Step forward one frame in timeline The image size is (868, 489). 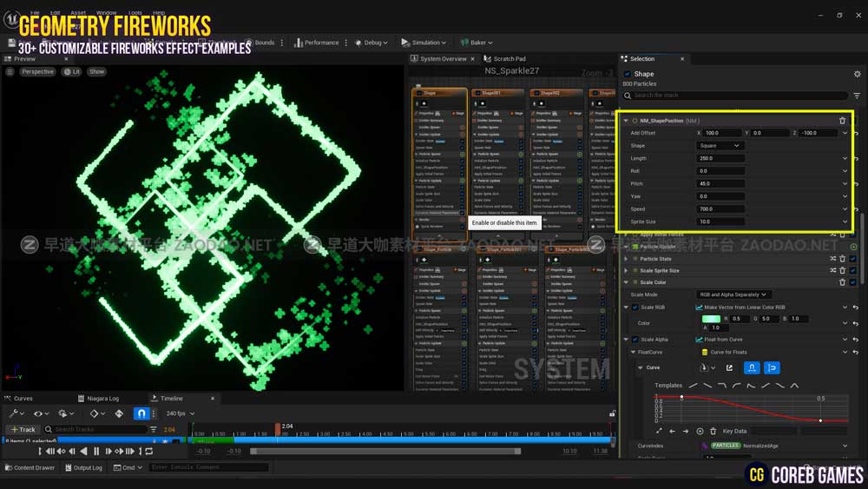pyautogui.click(x=108, y=452)
